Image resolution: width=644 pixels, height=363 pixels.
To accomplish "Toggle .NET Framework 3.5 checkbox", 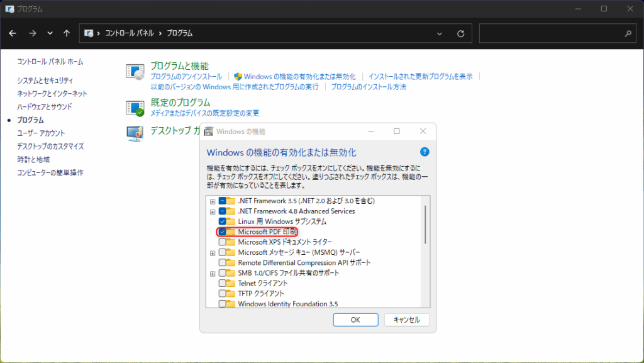I will click(x=222, y=201).
